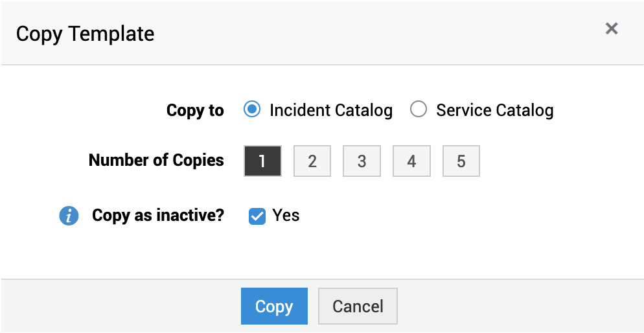Viewport: 644px width, 333px height.
Task: Choose the Service Catalog radio button
Action: (419, 109)
